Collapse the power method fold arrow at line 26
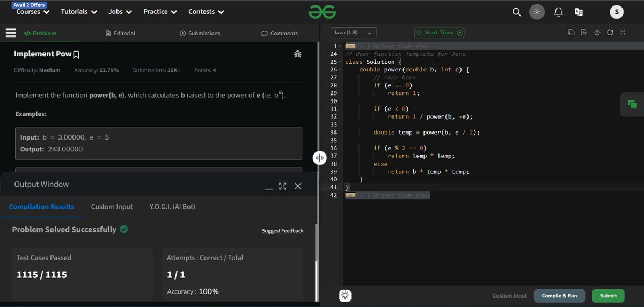The width and height of the screenshot is (644, 307). click(x=340, y=70)
